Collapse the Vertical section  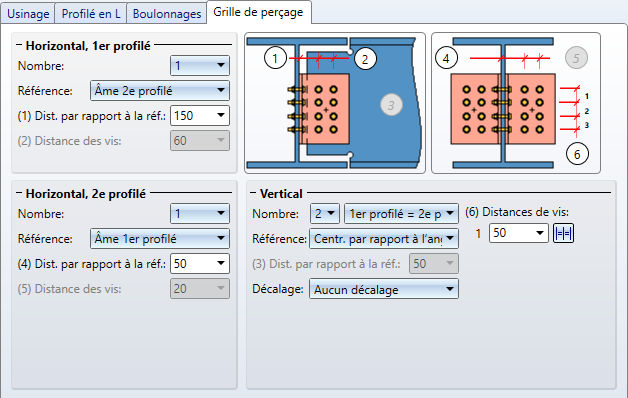(253, 193)
